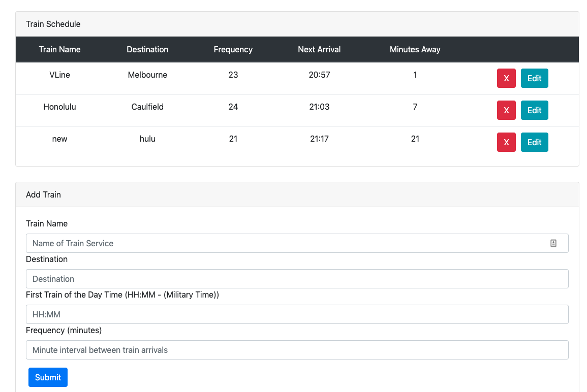The image size is (587, 392).
Task: Submit the Add Train form
Action: coord(48,377)
